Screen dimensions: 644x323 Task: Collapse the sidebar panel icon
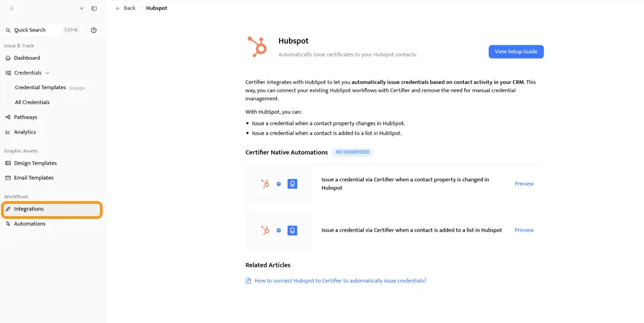pos(94,8)
